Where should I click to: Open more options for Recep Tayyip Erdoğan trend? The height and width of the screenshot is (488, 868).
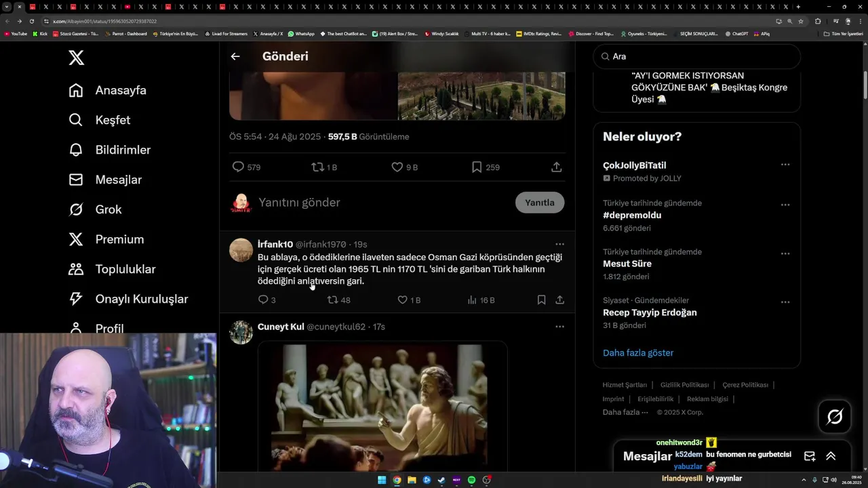coord(785,302)
